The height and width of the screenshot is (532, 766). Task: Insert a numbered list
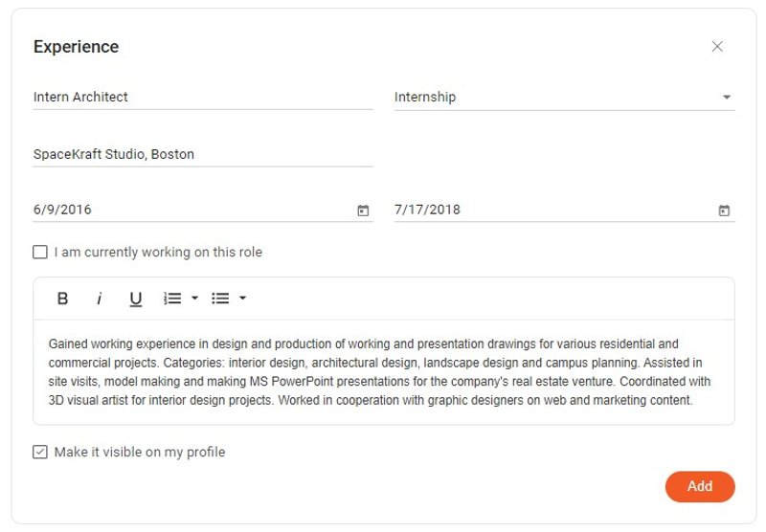(x=172, y=299)
